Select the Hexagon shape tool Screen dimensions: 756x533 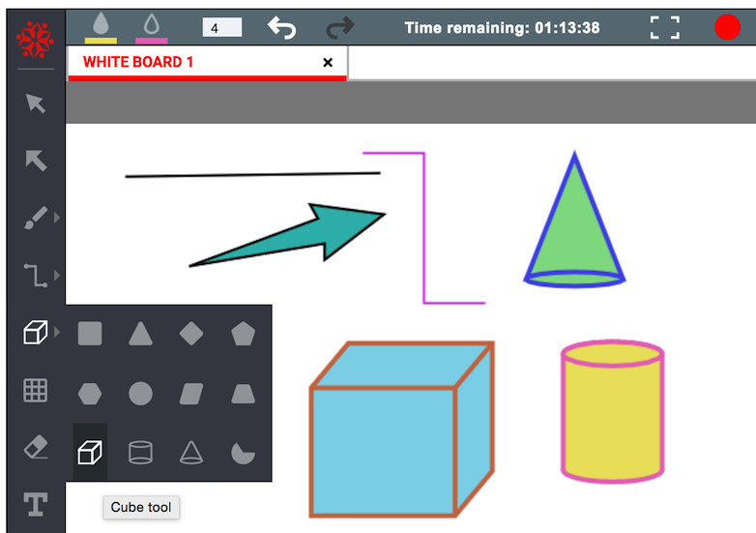[x=90, y=394]
